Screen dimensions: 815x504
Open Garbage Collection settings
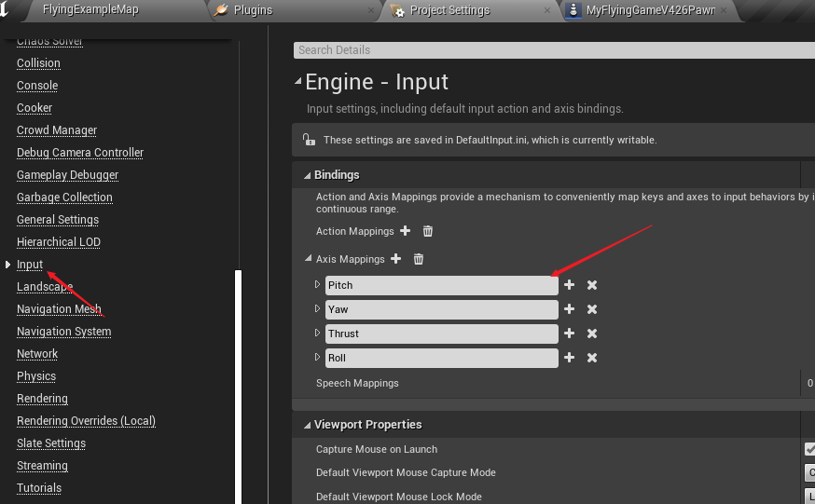(64, 197)
